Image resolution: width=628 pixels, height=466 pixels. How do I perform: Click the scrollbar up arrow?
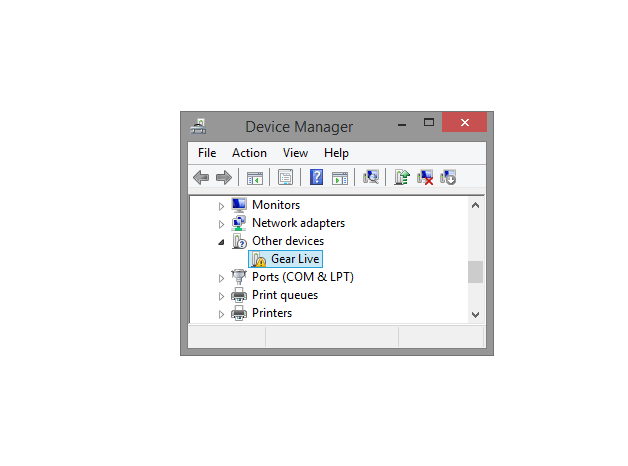(475, 205)
